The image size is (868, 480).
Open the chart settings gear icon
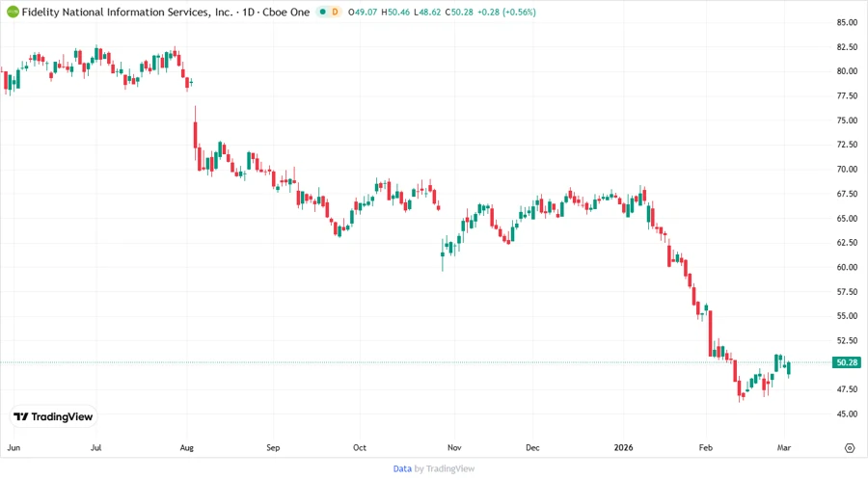pos(850,448)
